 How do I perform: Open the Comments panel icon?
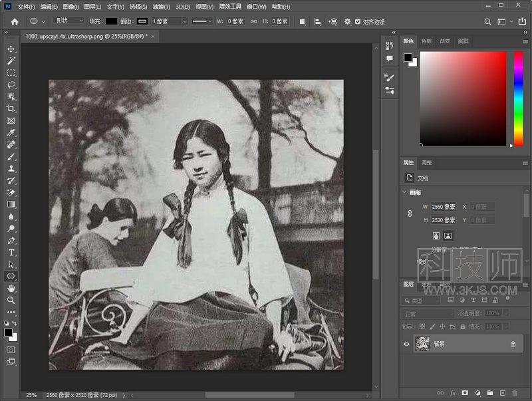pyautogui.click(x=390, y=59)
